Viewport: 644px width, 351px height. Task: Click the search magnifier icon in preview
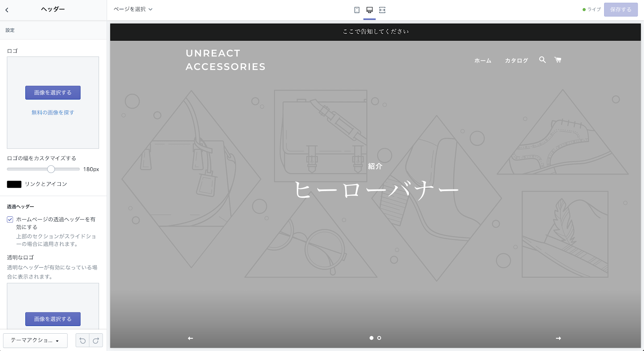(542, 60)
